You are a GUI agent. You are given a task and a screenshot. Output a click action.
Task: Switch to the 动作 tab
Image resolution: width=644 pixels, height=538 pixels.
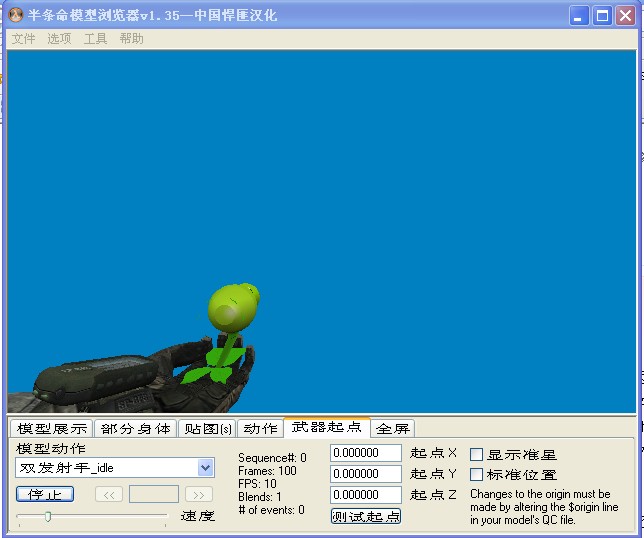tap(260, 428)
